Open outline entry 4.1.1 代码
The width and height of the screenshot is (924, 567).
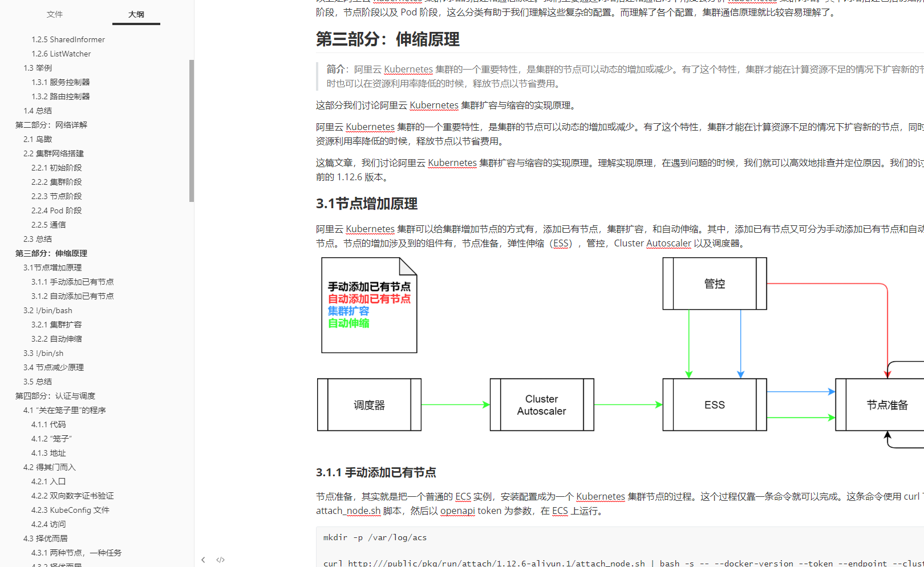point(48,424)
